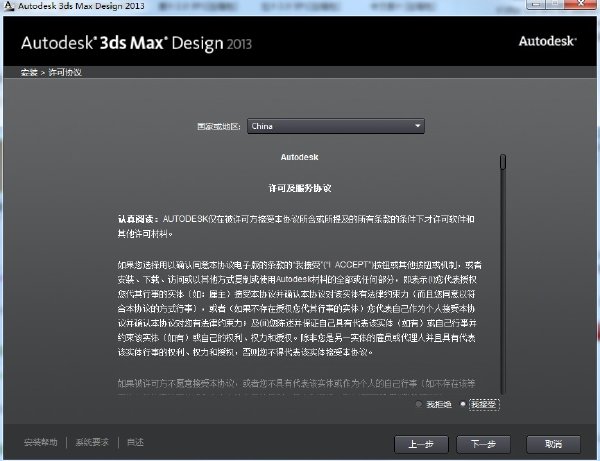Image resolution: width=600 pixels, height=461 pixels.
Task: Click the centered Autodesk title in agreement
Action: (x=299, y=157)
